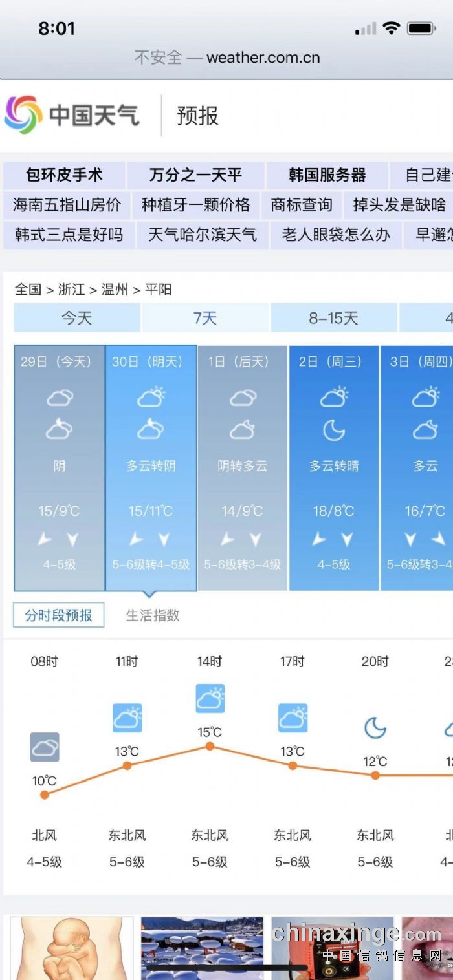Tap the daytime sun-cloud icon for 30日
Screen dimensions: 453x980
151,397
